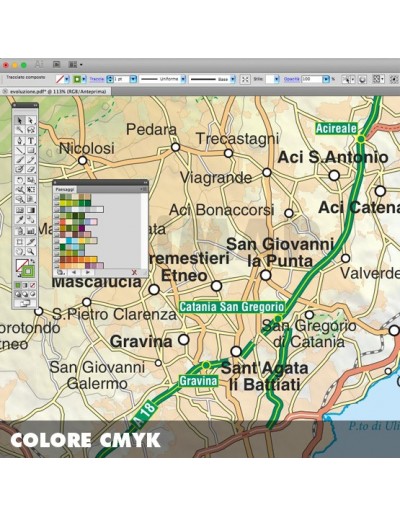Screen dimensions: 400x517
Task: Select the Zoom magnifier tool
Action: point(31,251)
